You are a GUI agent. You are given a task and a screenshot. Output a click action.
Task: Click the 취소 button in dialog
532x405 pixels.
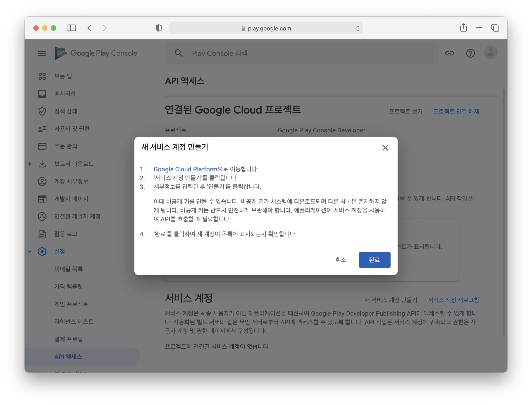(341, 260)
